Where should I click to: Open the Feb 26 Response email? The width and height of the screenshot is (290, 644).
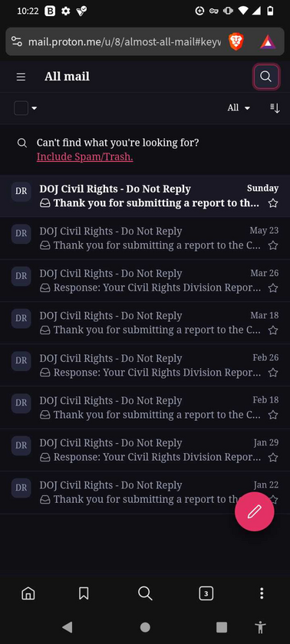(145, 365)
